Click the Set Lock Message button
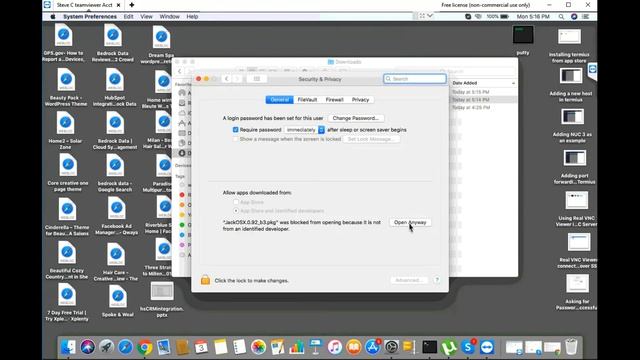 (371, 139)
